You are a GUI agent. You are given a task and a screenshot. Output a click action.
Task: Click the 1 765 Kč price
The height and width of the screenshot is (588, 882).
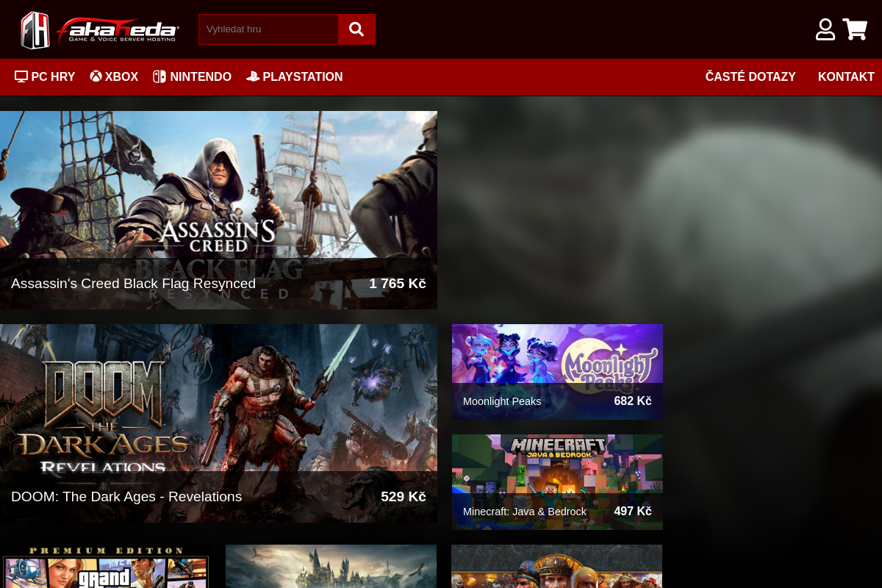(x=398, y=284)
